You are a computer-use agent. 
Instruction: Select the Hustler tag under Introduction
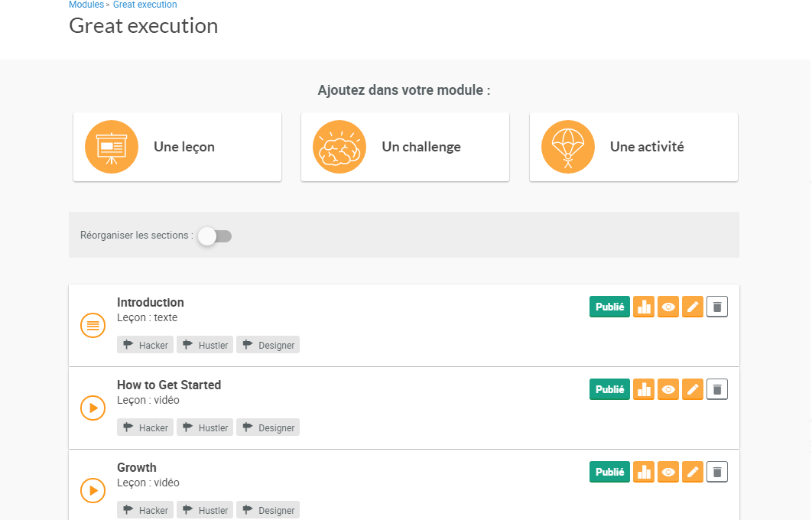click(205, 345)
